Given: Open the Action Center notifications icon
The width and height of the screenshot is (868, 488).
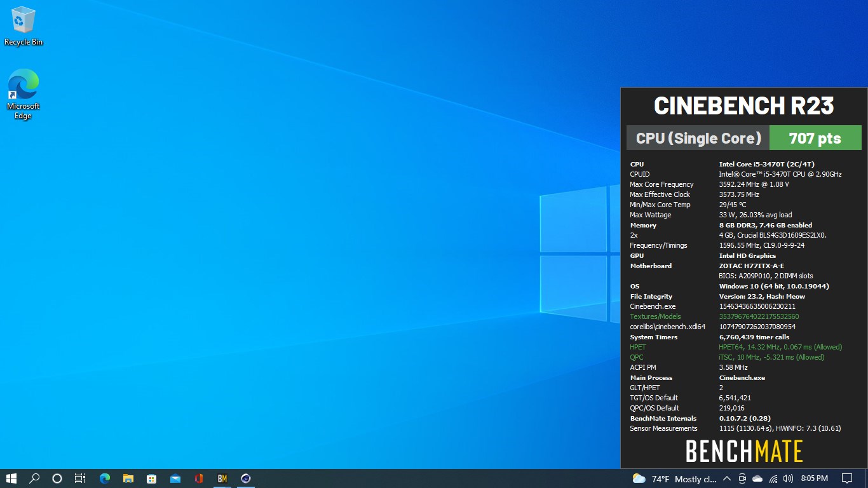Looking at the screenshot, I should point(847,478).
